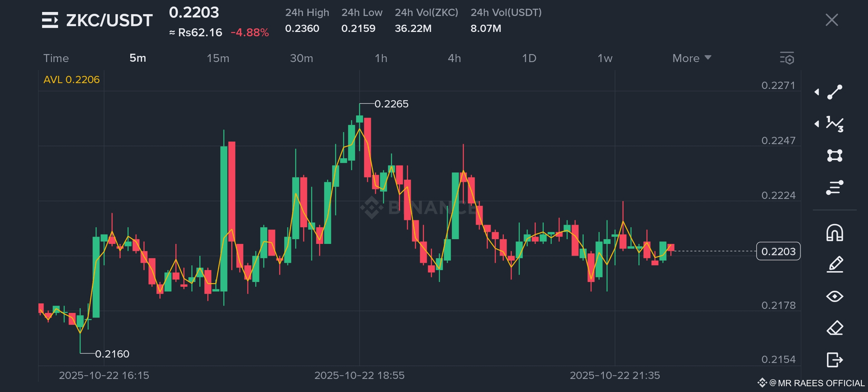
Task: Toggle drawings visibility with eye icon
Action: coord(835,297)
